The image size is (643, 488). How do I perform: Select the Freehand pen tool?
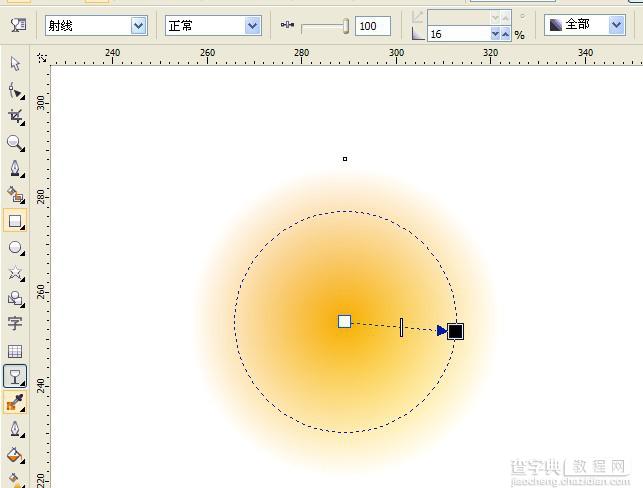point(16,169)
